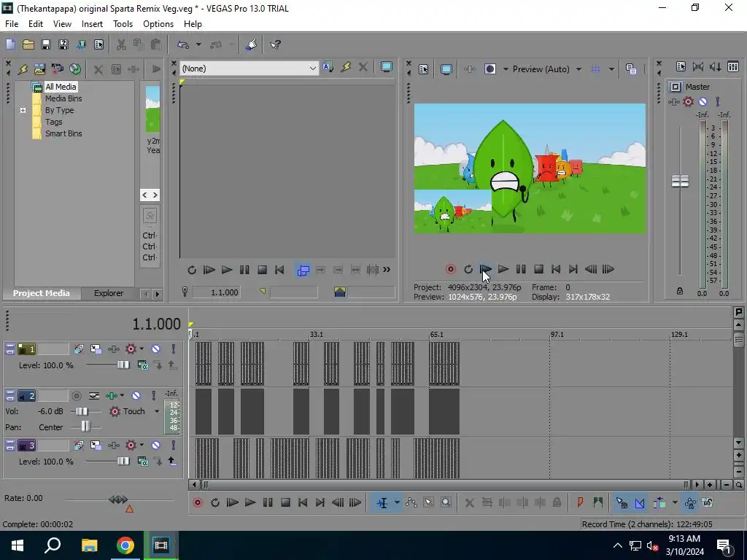Open the Tools menu
747x560 pixels.
pyautogui.click(x=123, y=24)
